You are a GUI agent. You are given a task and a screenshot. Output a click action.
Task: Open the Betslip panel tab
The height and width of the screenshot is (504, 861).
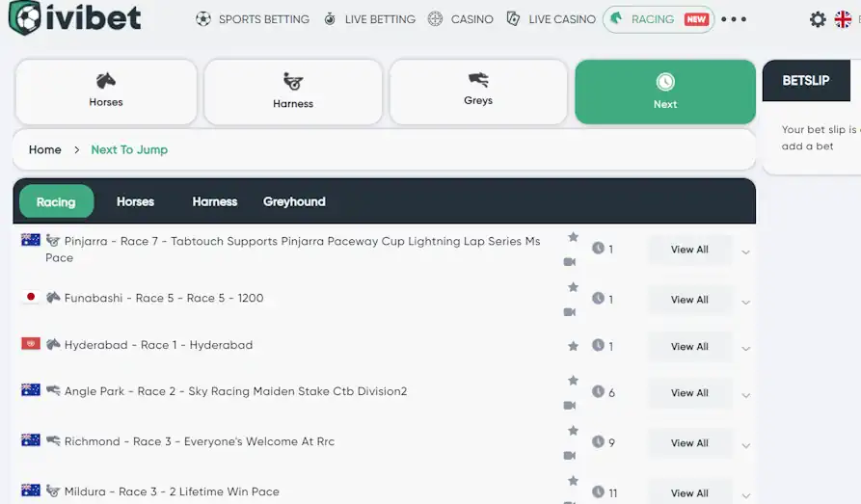(x=805, y=80)
